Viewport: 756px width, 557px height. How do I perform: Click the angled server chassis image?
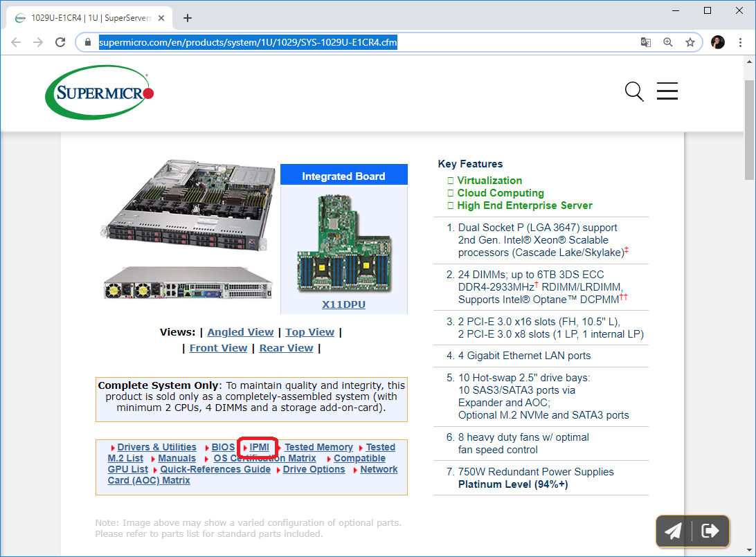coord(187,206)
